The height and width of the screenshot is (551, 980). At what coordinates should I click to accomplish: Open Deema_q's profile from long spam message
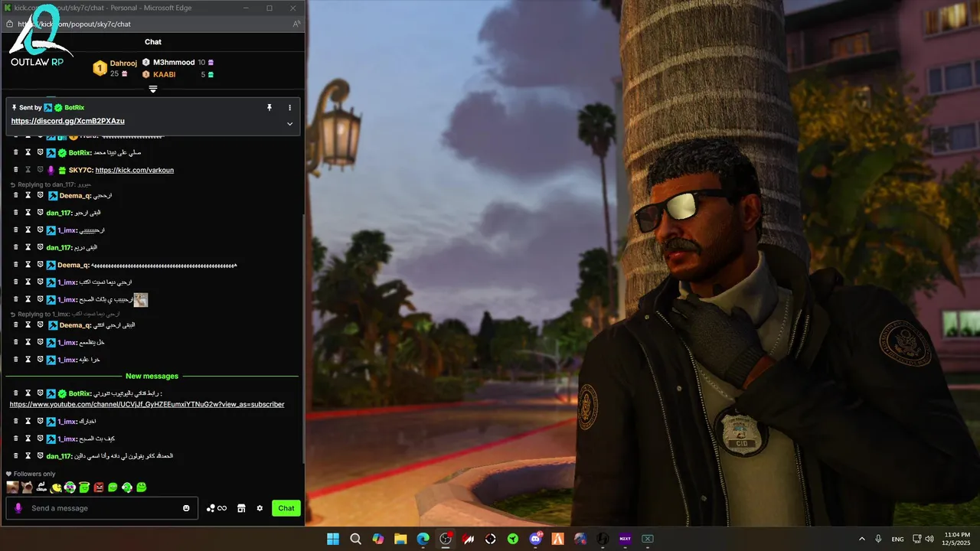click(x=73, y=265)
